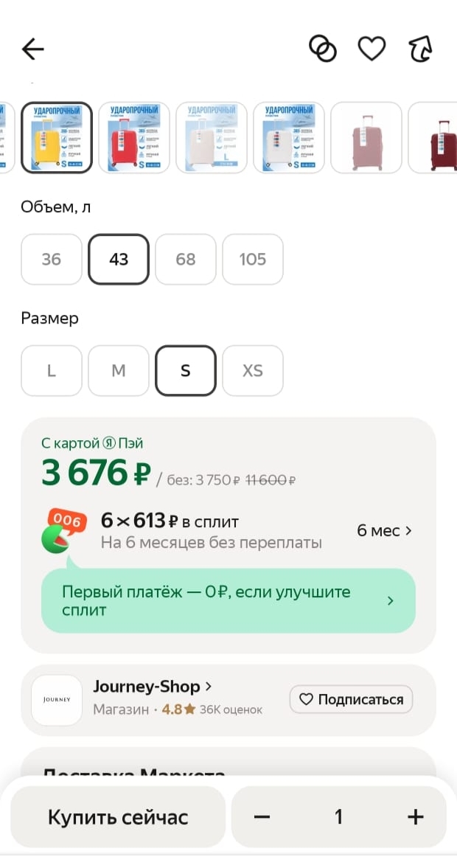Select the 68 liter volume option
Viewport: 457px width, 868px height.
click(x=186, y=259)
